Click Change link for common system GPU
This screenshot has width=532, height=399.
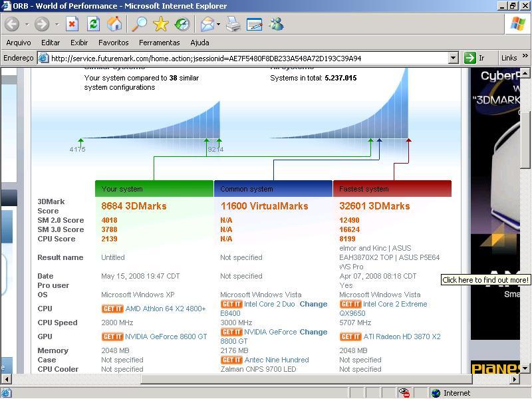pos(313,332)
